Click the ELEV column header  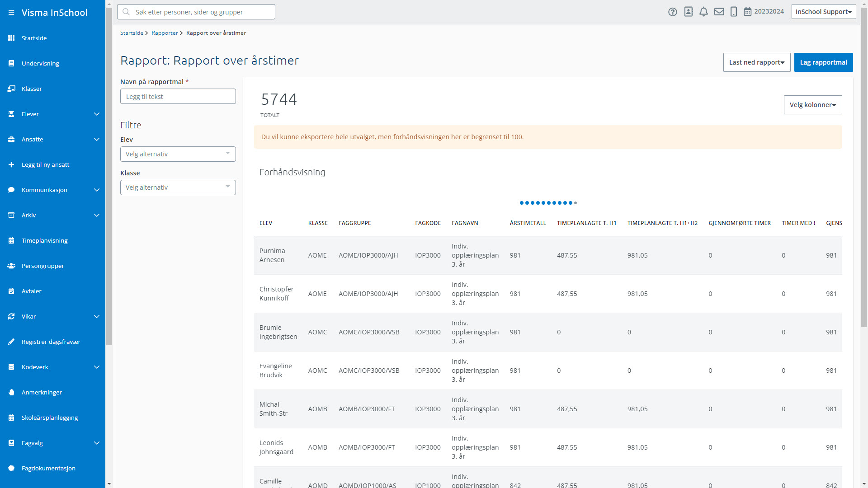(266, 223)
